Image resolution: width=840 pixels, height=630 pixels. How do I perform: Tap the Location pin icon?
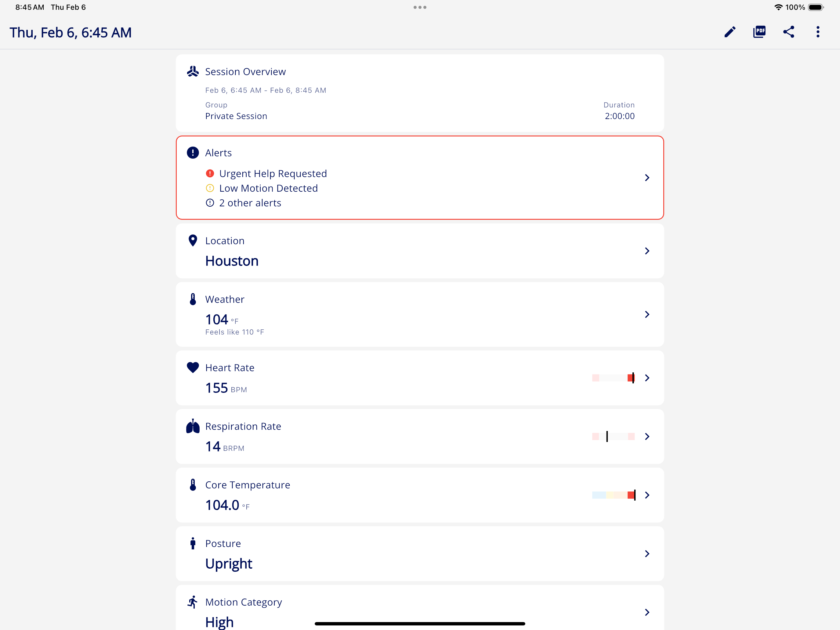(193, 241)
